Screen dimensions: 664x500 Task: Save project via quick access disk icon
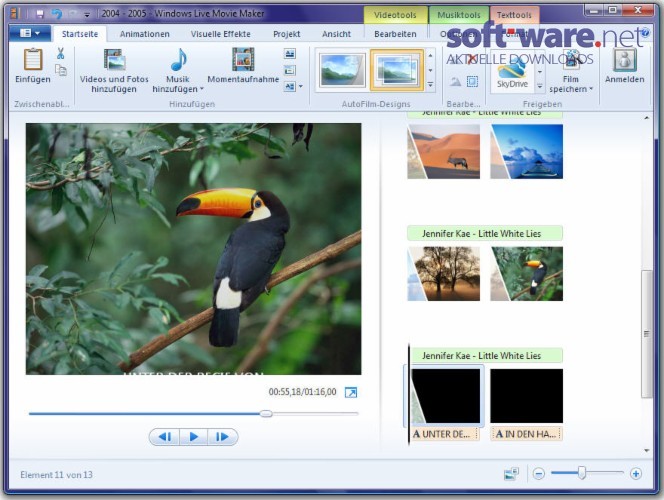point(40,14)
